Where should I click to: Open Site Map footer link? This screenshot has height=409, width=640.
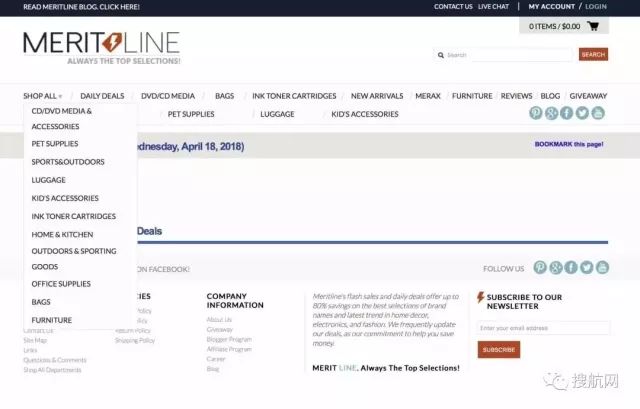(35, 340)
